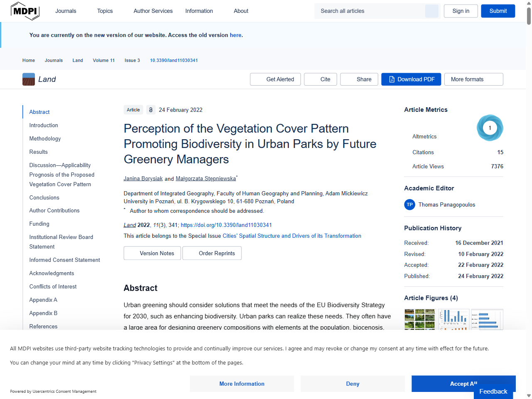Viewport: 532px width, 399px height.
Task: Click the Sign in button
Action: (x=461, y=11)
